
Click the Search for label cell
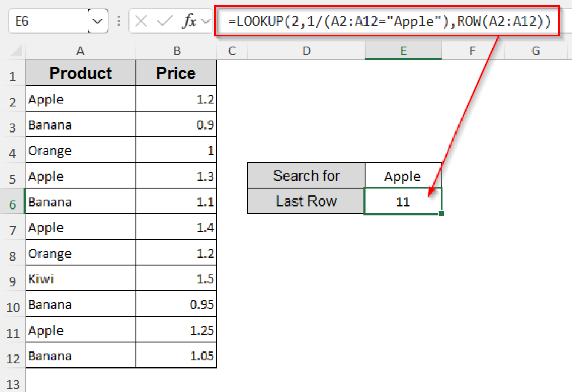pyautogui.click(x=306, y=175)
